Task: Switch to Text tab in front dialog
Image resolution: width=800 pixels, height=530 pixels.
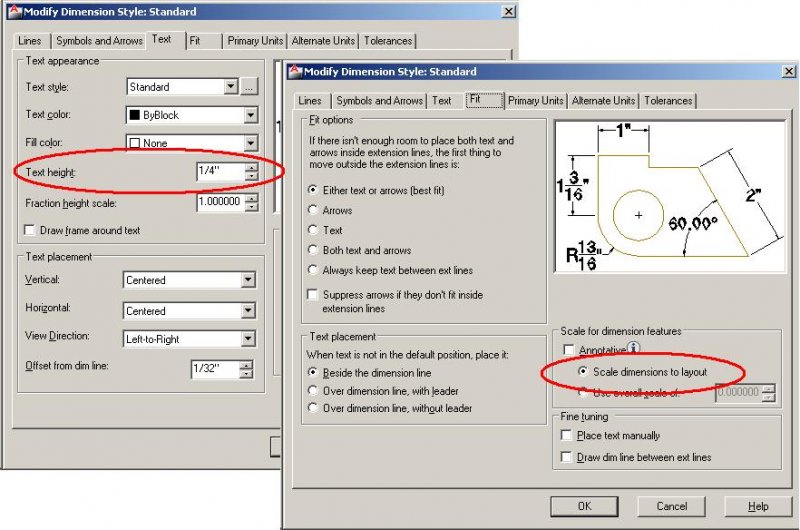Action: coord(442,101)
